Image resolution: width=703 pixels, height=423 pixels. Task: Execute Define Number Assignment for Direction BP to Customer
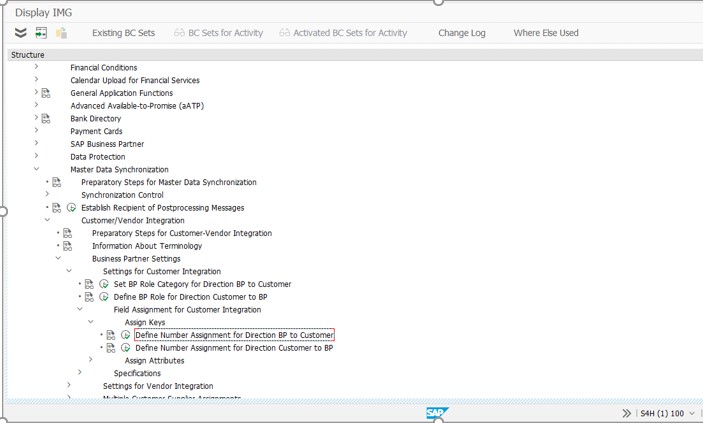[126, 335]
